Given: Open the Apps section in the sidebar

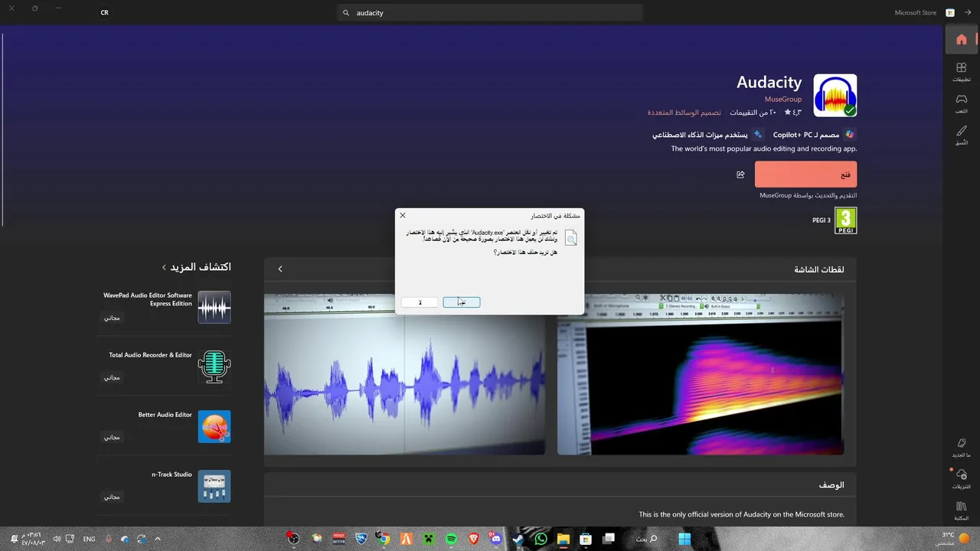Looking at the screenshot, I should tap(962, 72).
